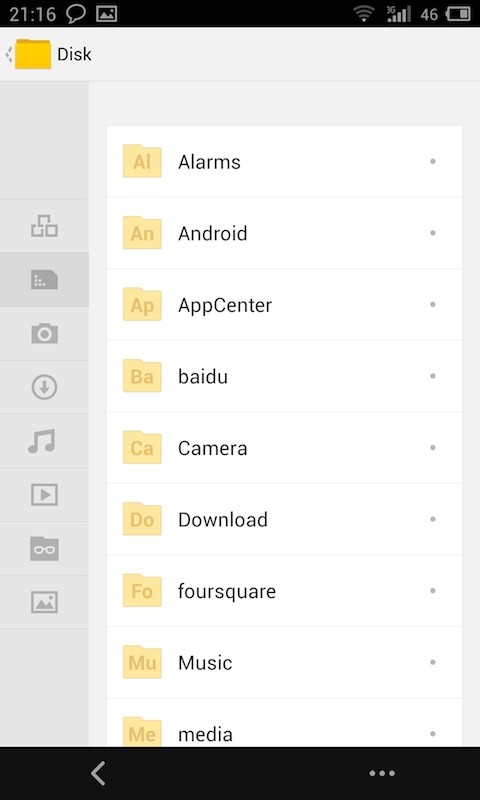Open the Music folder row
Screen dimensions: 480x800
pyautogui.click(x=284, y=662)
